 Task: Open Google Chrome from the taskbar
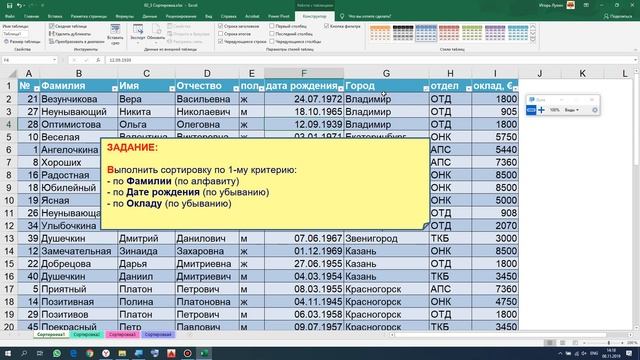pyautogui.click(x=90, y=353)
